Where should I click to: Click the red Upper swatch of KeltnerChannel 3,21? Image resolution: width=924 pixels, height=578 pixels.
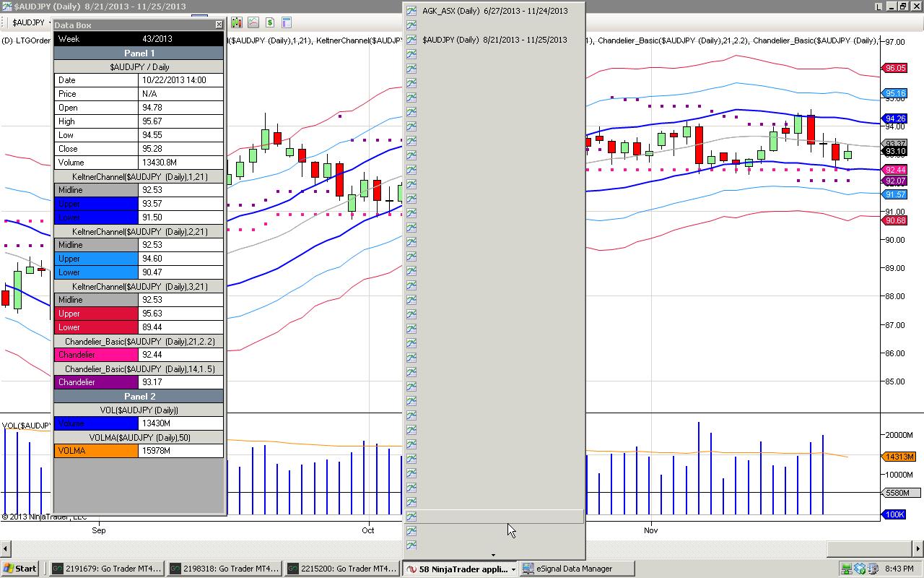pyautogui.click(x=96, y=314)
